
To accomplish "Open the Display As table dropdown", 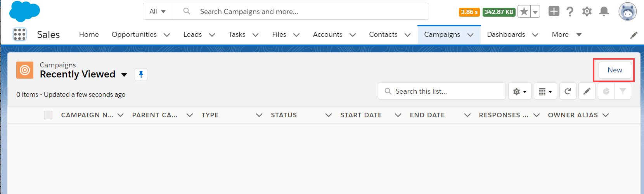I will [x=545, y=91].
